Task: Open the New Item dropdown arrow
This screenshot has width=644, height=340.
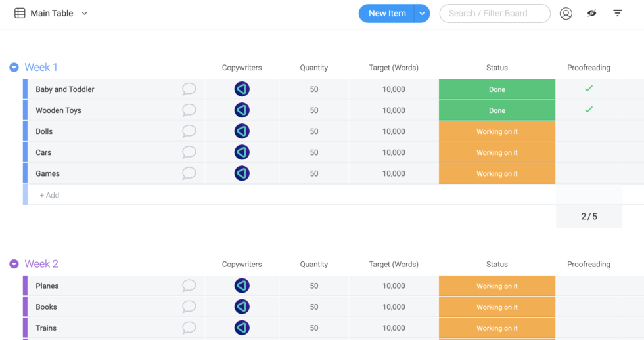Action: (x=422, y=13)
